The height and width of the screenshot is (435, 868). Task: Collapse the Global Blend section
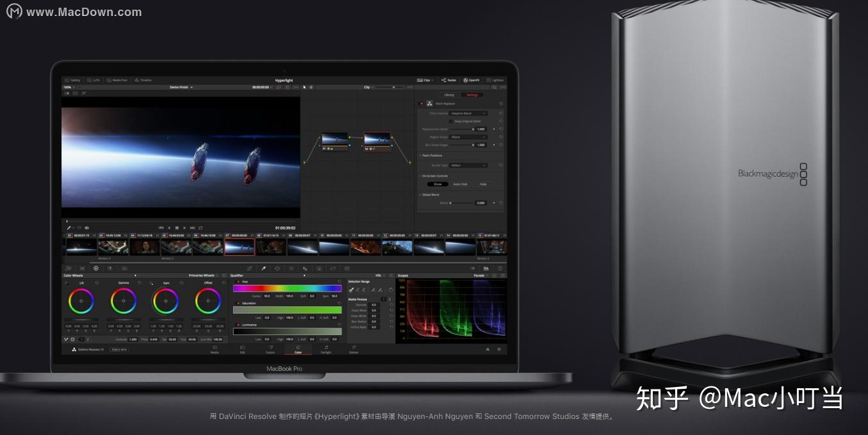429,195
